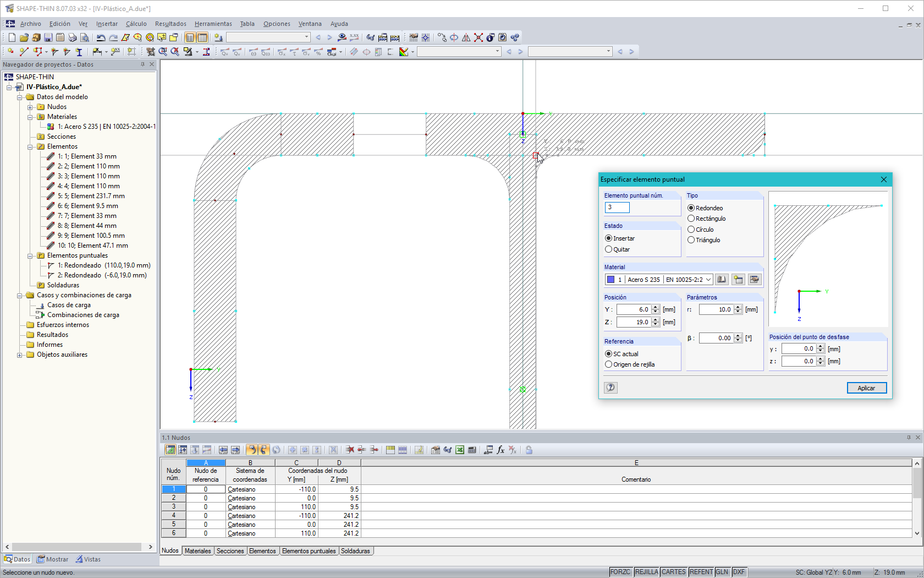Click the padlock icon in table toolbar

529,450
